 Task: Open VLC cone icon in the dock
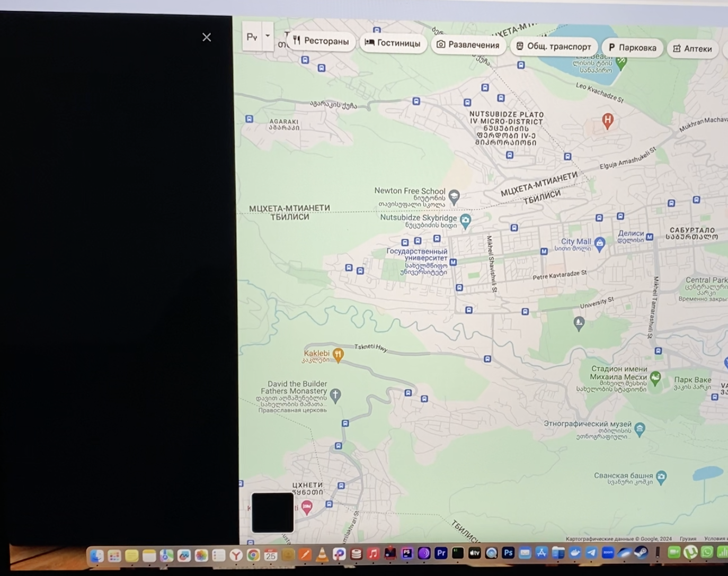322,554
